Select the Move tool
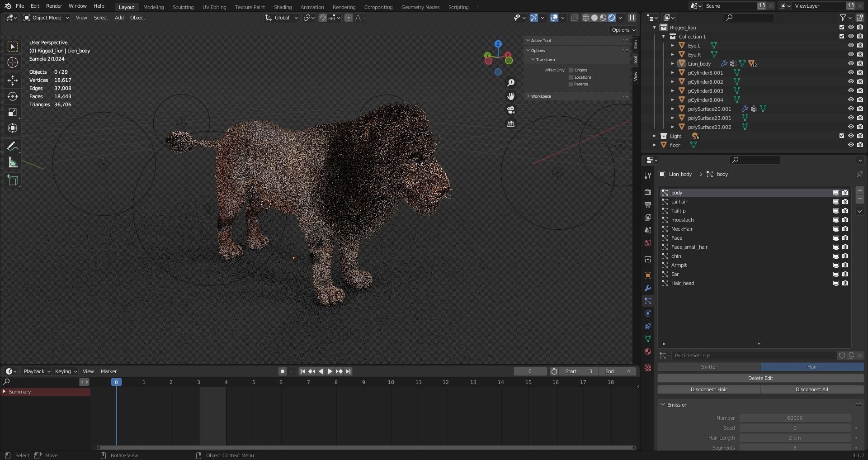The height and width of the screenshot is (460, 868). (13, 81)
